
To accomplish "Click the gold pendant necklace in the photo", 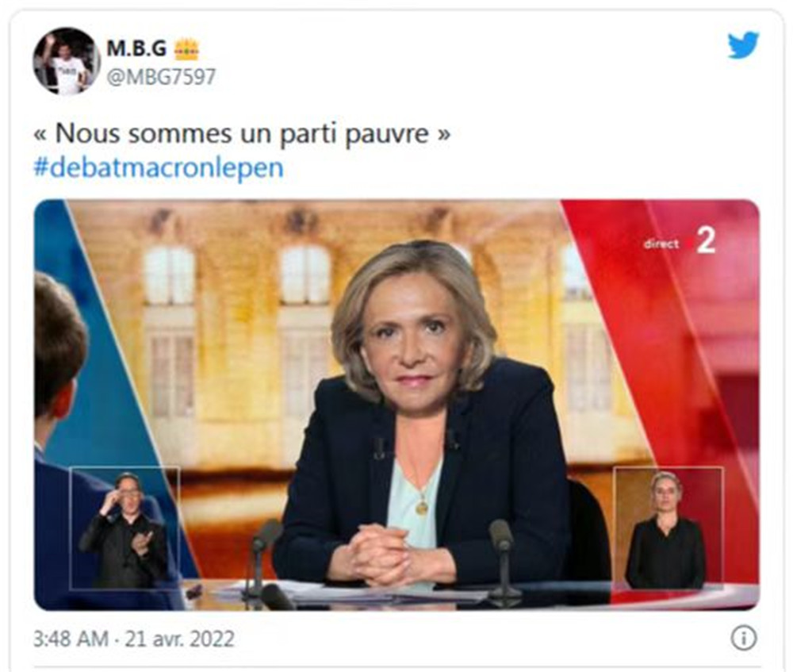I will tap(421, 506).
